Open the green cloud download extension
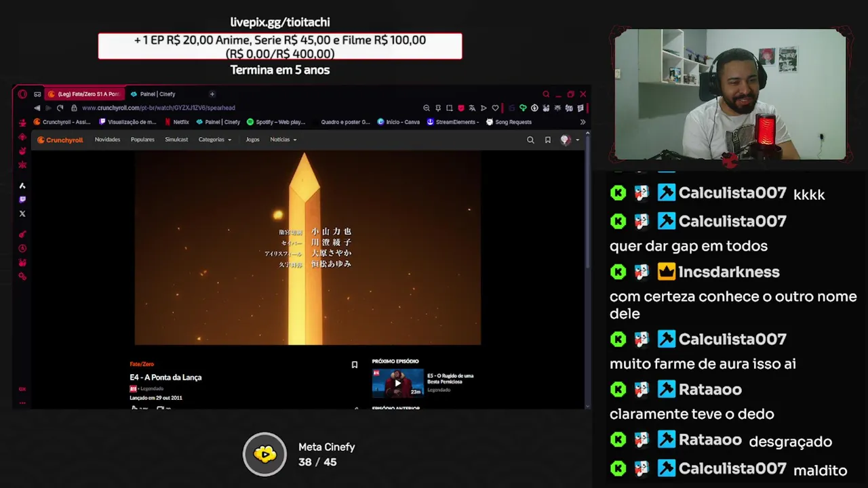868x488 pixels. click(523, 108)
